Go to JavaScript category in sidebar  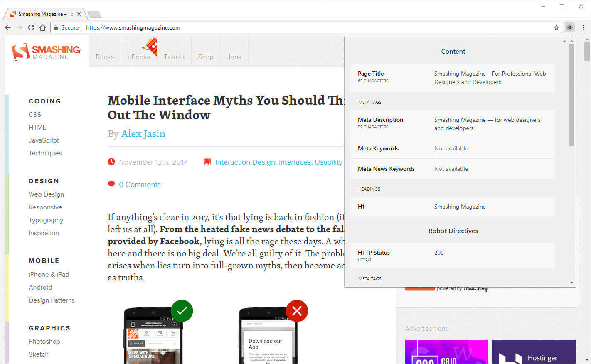coord(44,140)
